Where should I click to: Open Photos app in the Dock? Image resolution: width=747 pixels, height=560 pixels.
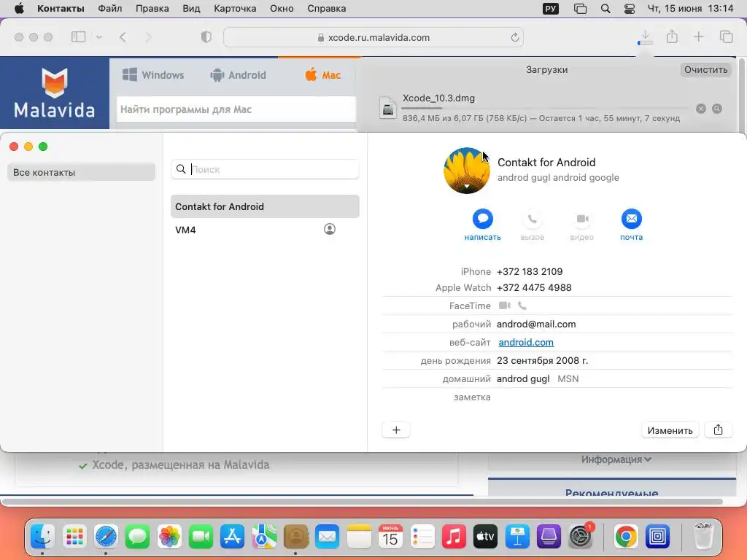(x=169, y=537)
